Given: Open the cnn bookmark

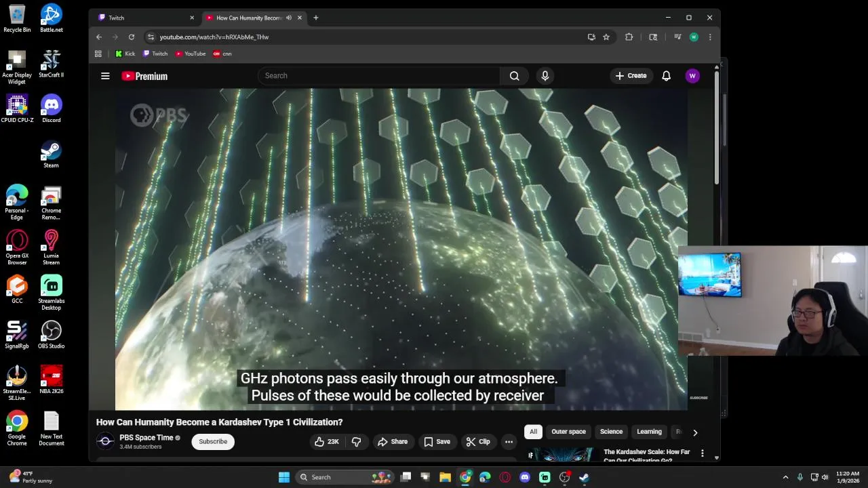Looking at the screenshot, I should (222, 54).
